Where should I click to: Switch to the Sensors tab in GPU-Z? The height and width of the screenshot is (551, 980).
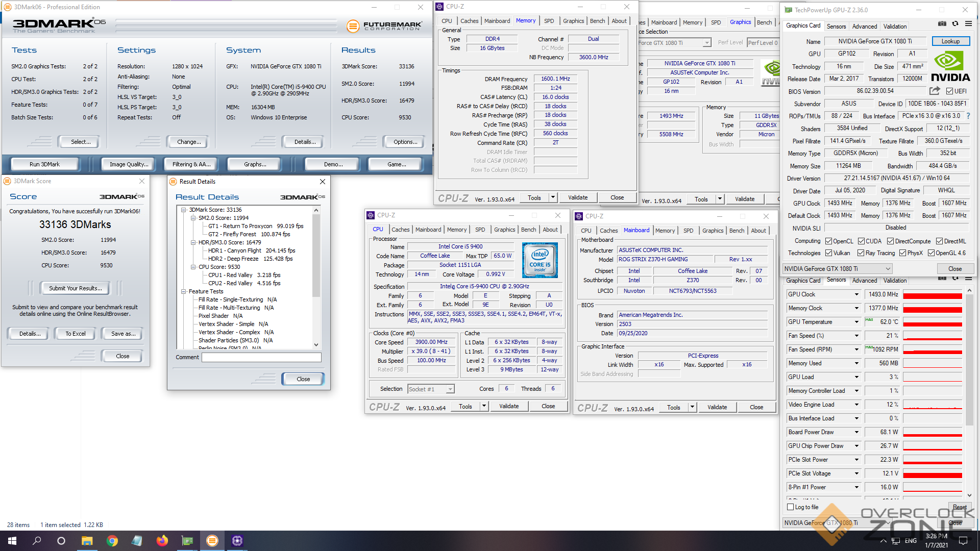836,27
